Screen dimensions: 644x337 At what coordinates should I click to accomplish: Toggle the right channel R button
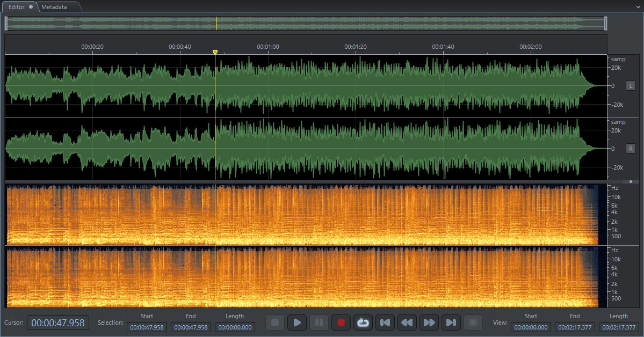(631, 149)
